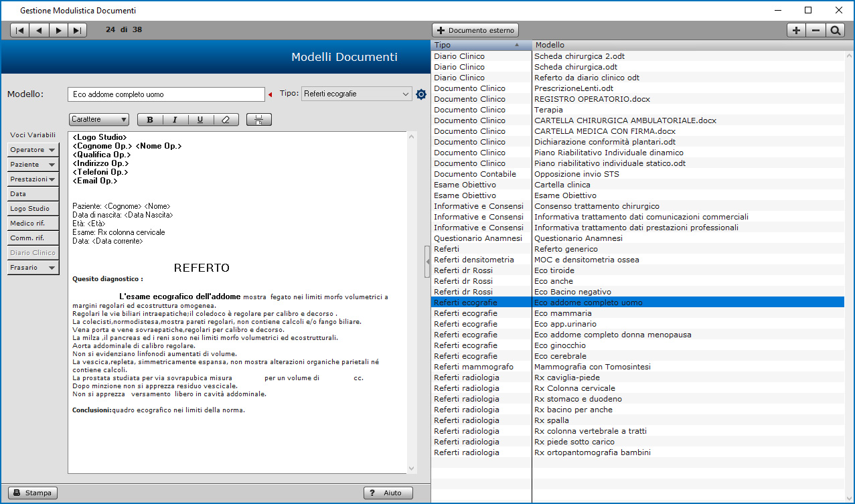Toggle underline formatting
Viewport: 855px width, 504px height.
pos(200,120)
